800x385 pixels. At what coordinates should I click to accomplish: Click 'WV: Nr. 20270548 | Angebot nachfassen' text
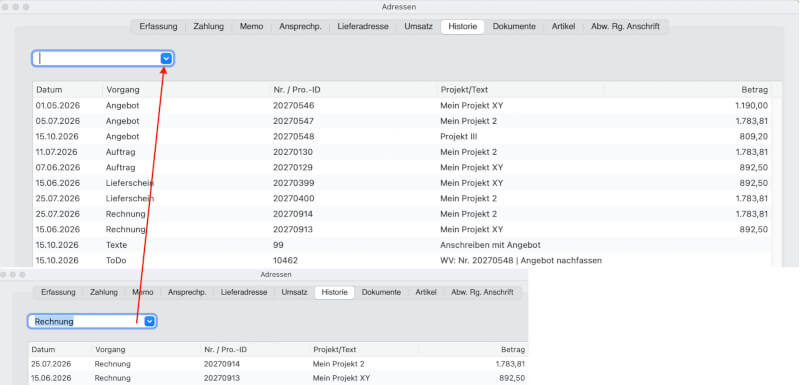point(521,260)
